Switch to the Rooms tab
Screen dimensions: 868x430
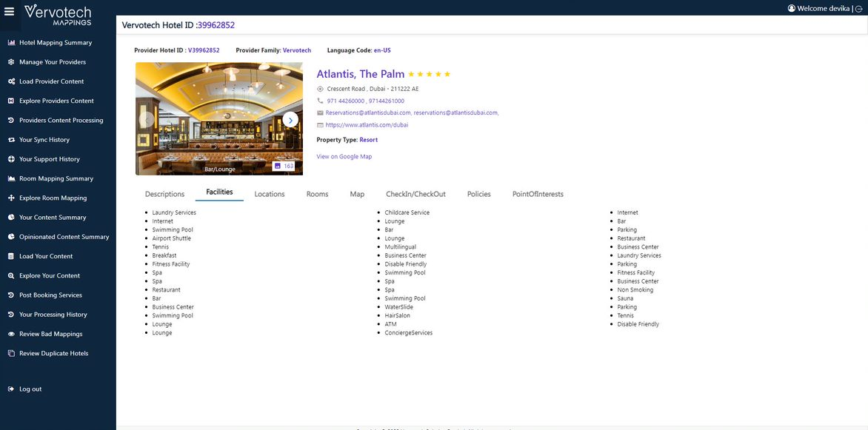click(318, 193)
